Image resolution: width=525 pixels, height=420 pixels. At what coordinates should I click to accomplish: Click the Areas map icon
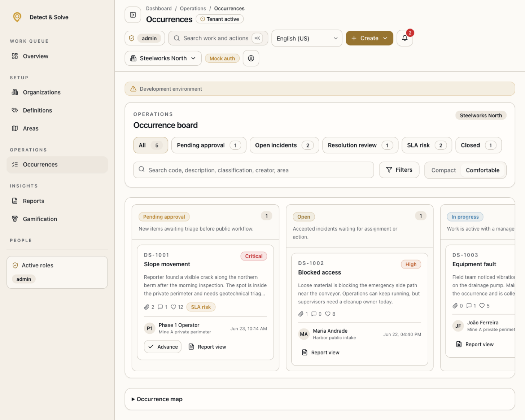click(x=15, y=128)
